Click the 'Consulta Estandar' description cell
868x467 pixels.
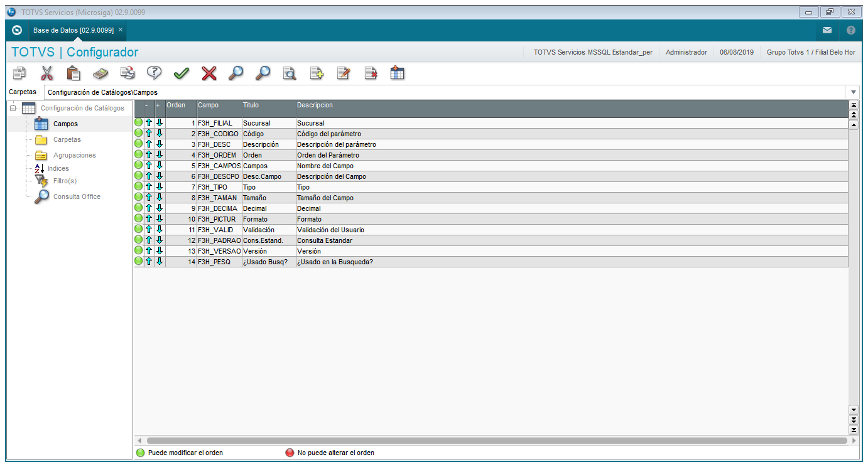point(572,240)
